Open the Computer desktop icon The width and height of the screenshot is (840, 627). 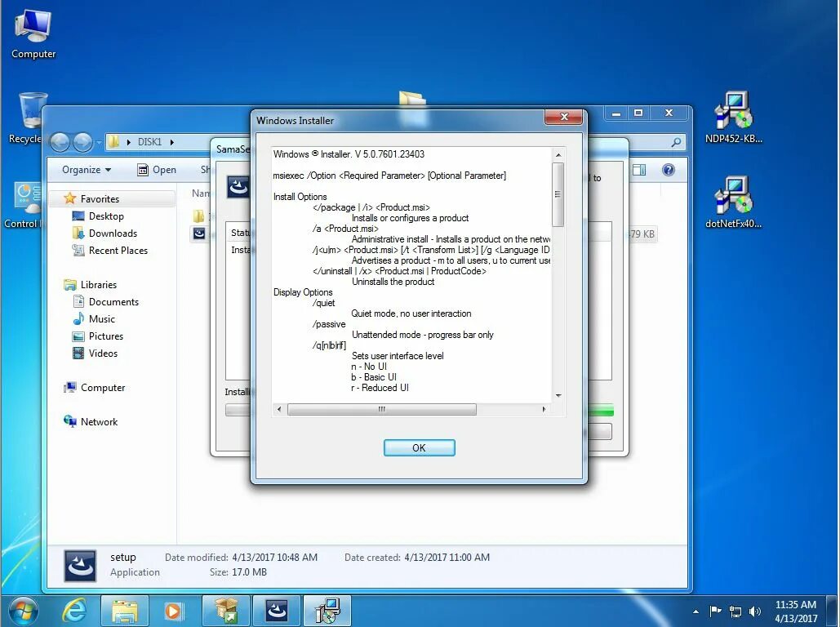coord(33,33)
